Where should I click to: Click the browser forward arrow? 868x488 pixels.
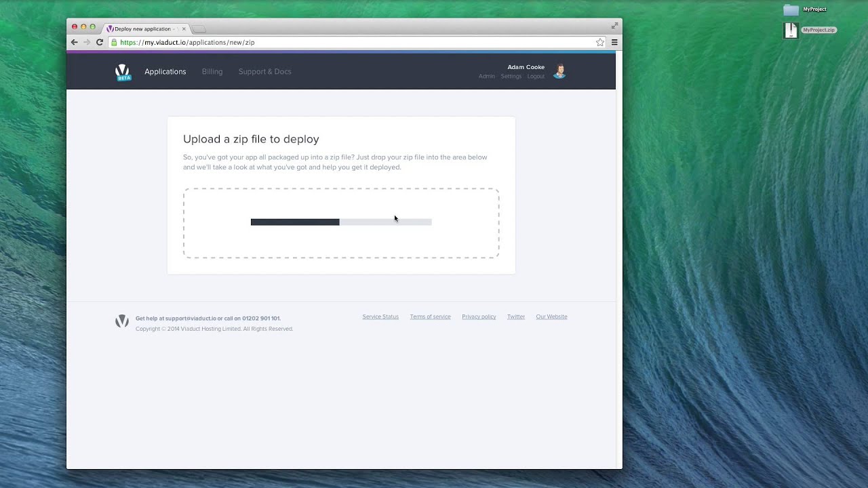coord(87,42)
